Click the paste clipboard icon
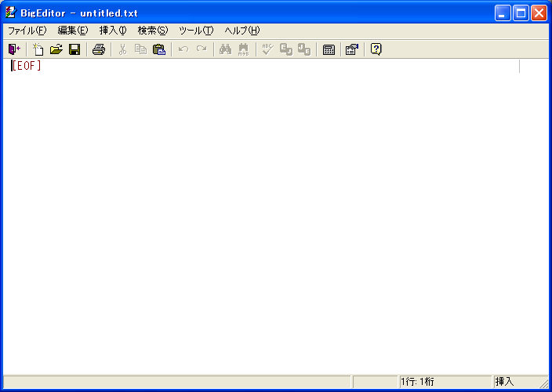Screen dimensions: 552x392 tap(159, 49)
